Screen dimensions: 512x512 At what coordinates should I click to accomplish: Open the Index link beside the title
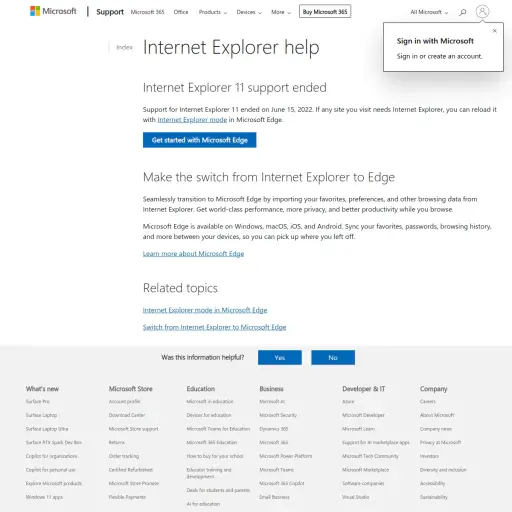click(x=124, y=47)
